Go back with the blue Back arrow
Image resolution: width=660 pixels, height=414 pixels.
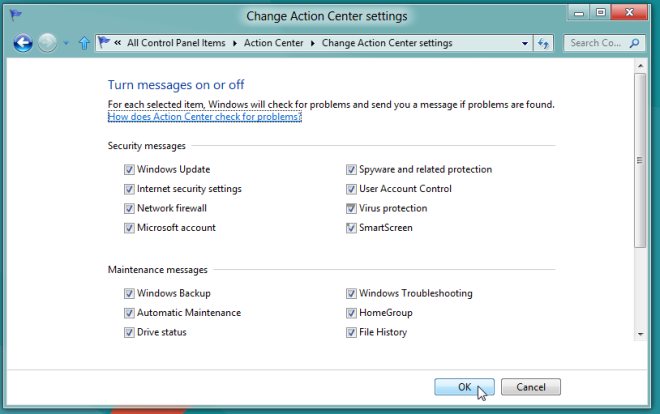[x=23, y=43]
